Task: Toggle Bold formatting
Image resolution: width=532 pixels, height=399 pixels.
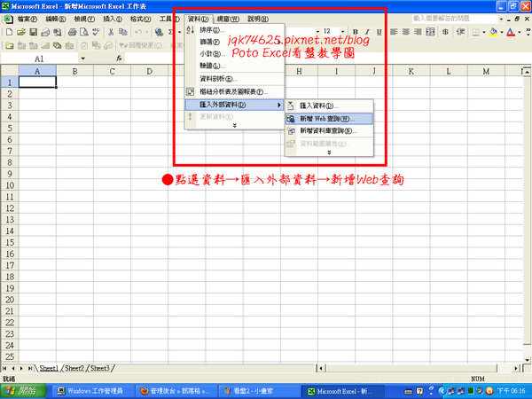Action: click(356, 32)
